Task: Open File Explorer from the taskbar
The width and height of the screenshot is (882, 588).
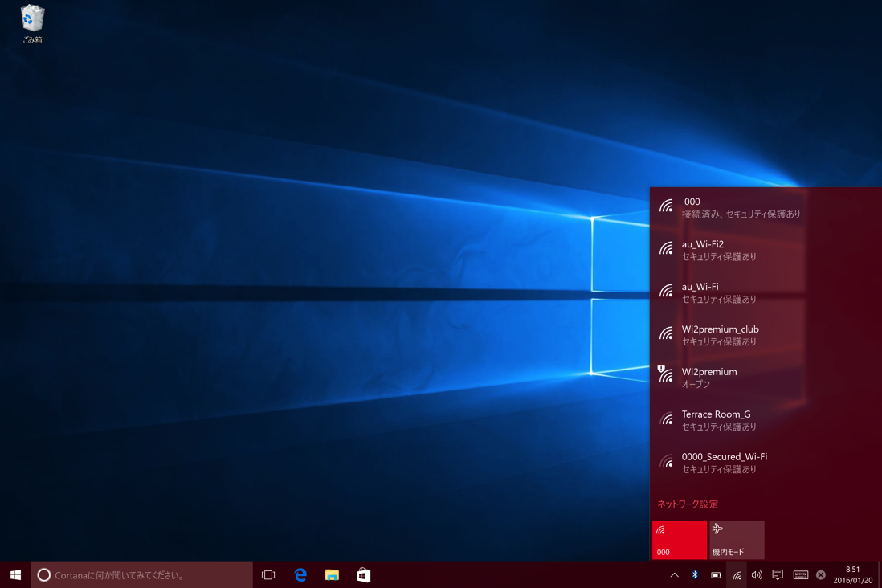Action: [332, 574]
